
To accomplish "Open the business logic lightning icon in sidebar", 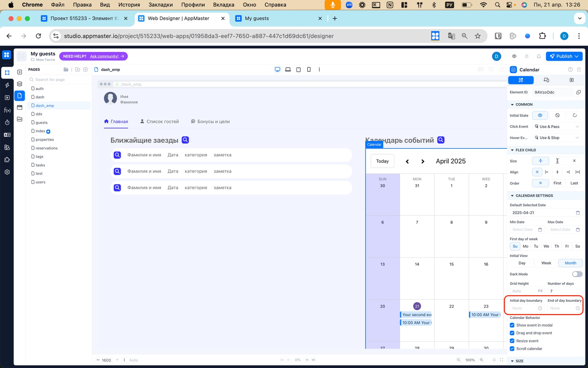I will tap(7, 85).
